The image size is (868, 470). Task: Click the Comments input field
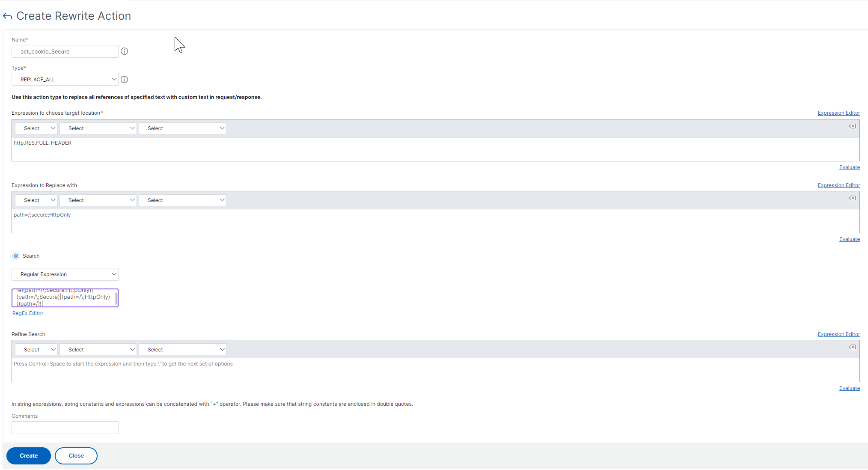(65, 427)
